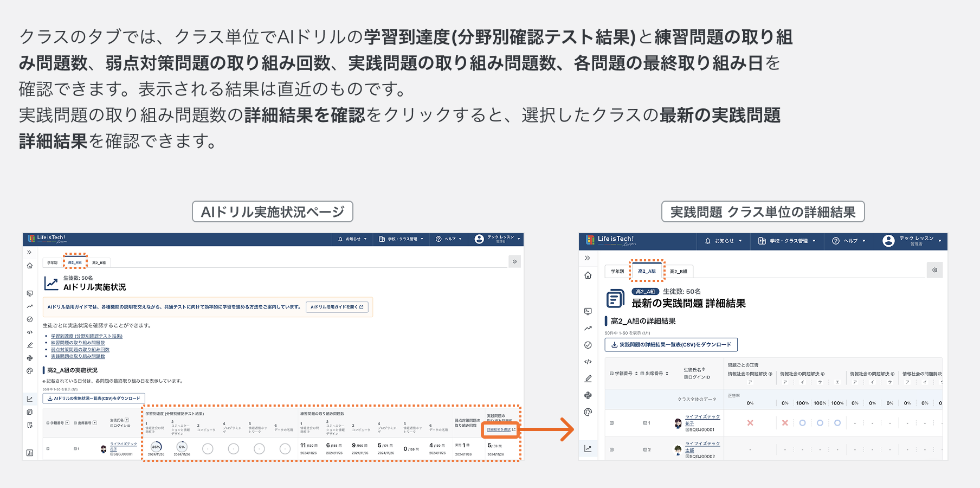This screenshot has height=488, width=980.
Task: Jump to 練習問題の取り組み問題数 link
Action: [x=78, y=343]
